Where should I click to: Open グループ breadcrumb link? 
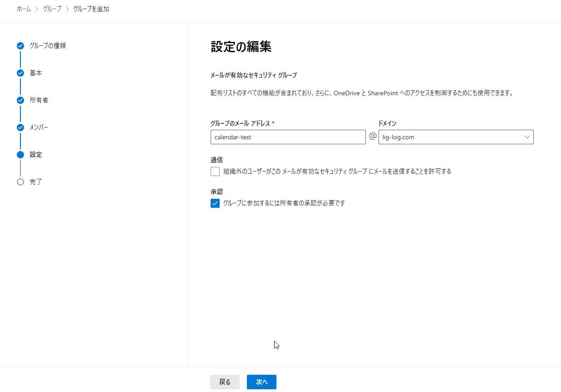(x=52, y=9)
